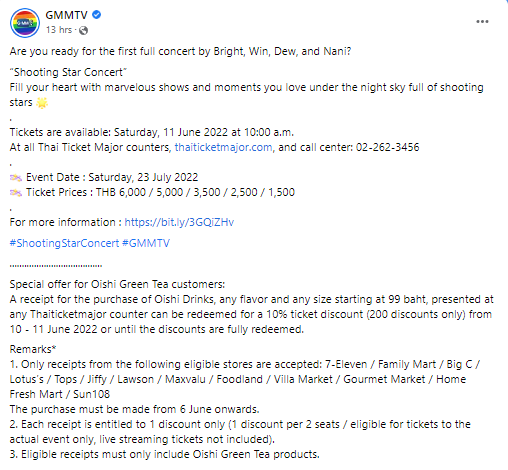Click the event date Saturday, 23 July 2022
508x470 pixels.
click(143, 177)
